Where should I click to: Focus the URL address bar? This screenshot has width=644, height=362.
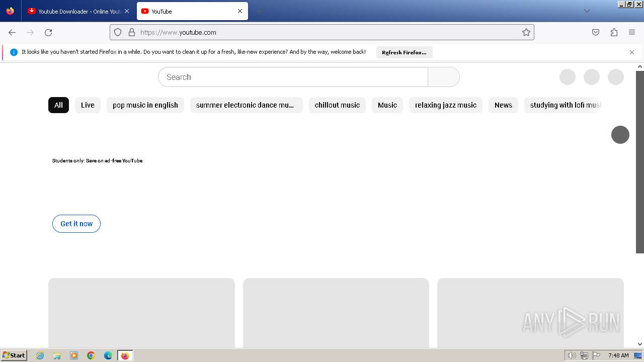[322, 32]
